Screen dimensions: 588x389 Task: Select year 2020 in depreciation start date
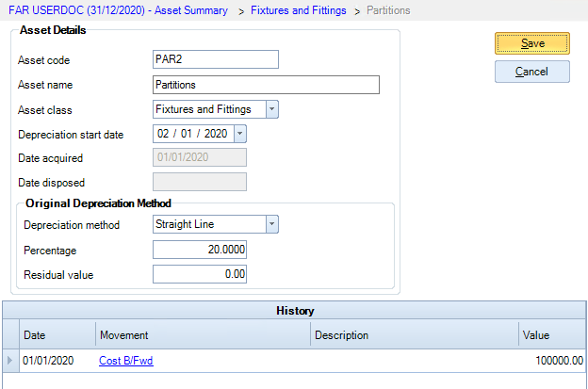click(x=216, y=134)
